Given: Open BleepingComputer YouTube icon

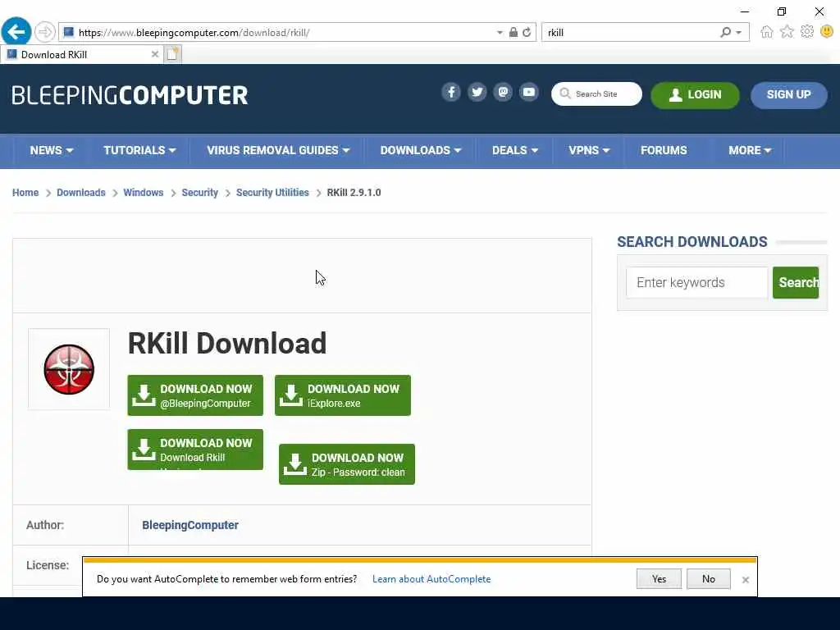Looking at the screenshot, I should coord(529,92).
